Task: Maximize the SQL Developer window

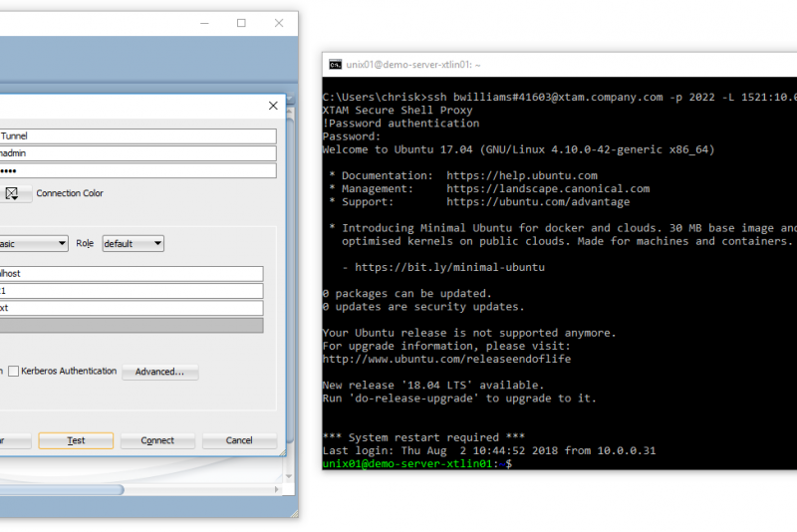Action: coord(241,23)
